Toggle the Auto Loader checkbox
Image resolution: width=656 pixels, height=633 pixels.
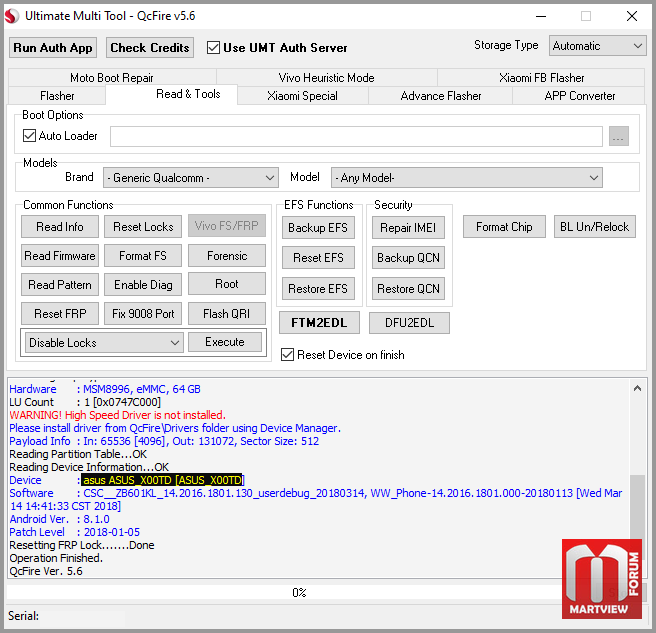click(x=30, y=136)
